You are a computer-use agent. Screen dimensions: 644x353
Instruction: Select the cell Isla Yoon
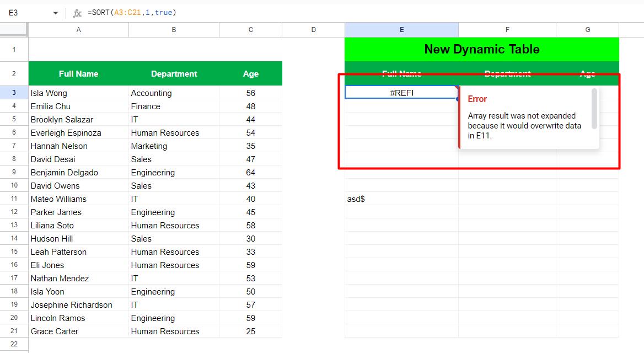pyautogui.click(x=78, y=292)
